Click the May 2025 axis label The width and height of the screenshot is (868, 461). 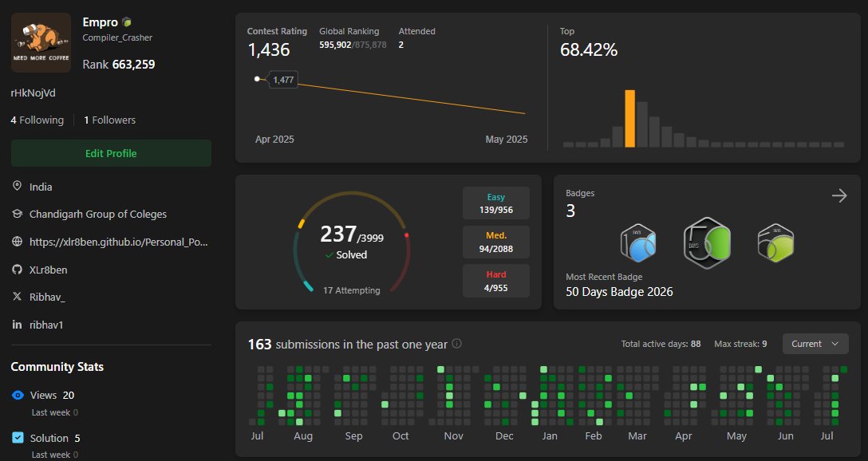pyautogui.click(x=507, y=140)
